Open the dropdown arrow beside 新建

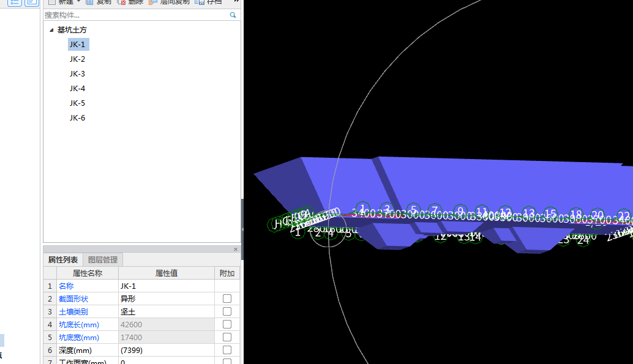tap(79, 2)
